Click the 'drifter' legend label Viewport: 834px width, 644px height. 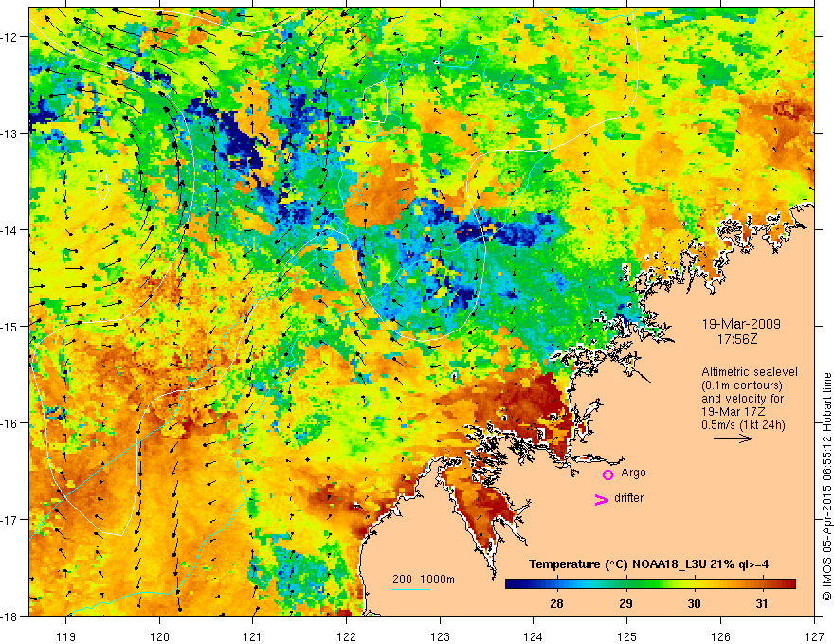pos(628,498)
